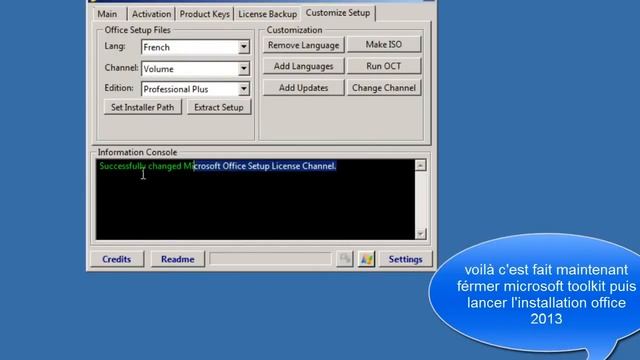Click the Add Languages button
Screen dimensions: 640x360
click(303, 66)
